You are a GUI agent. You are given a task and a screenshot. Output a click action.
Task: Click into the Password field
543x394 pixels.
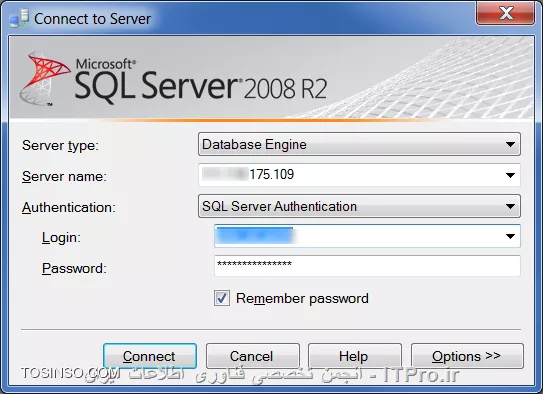(x=367, y=266)
